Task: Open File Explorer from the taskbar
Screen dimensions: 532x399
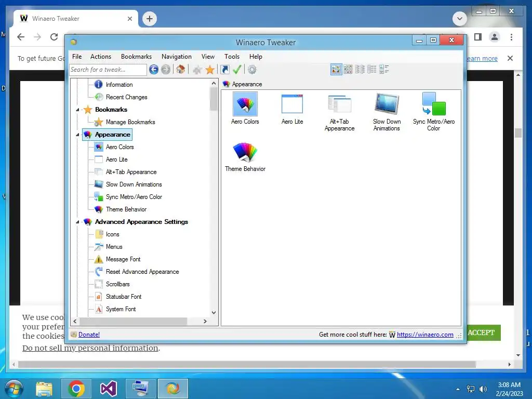Action: 44,389
